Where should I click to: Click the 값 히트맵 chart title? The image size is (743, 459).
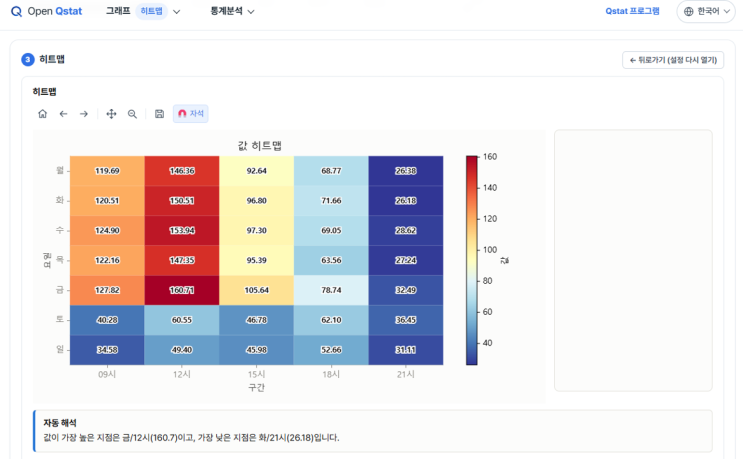(260, 145)
